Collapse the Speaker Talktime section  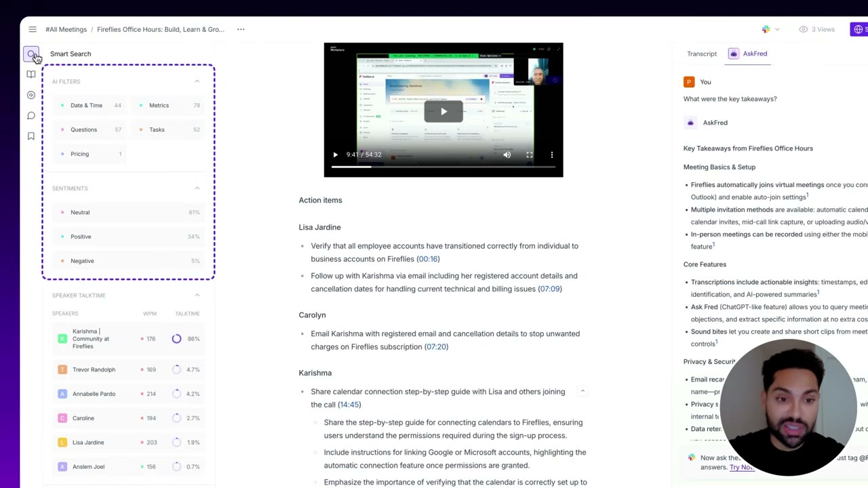pos(197,296)
